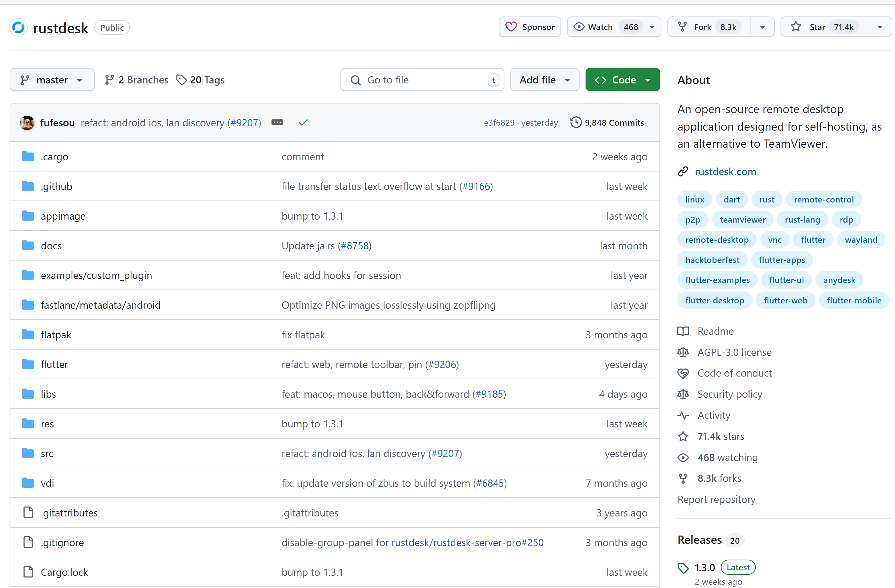This screenshot has width=895, height=588.
Task: Open commits history clock icon
Action: coord(575,123)
